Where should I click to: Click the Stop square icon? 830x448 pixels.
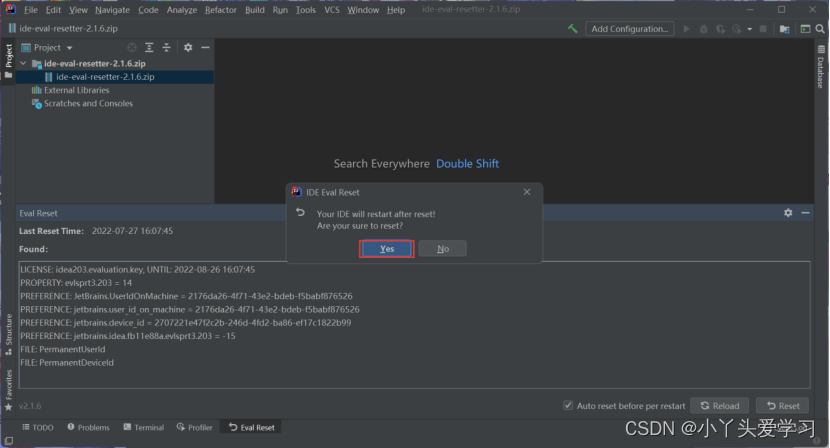click(763, 29)
